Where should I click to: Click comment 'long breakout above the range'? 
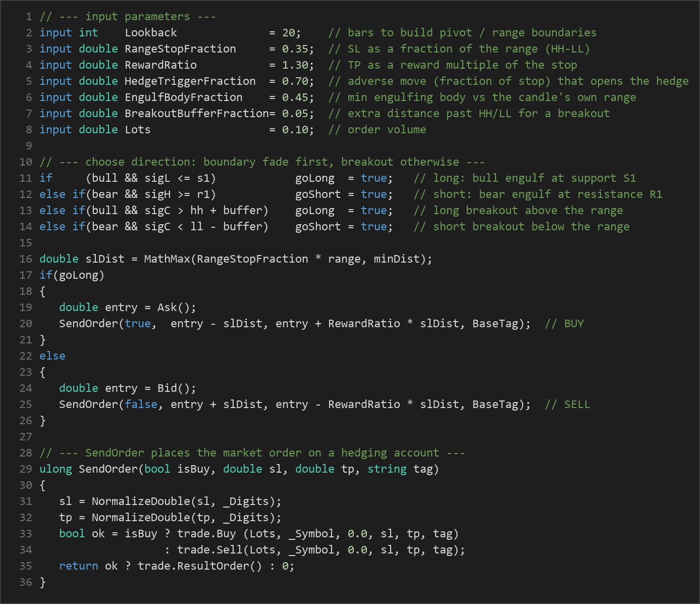click(x=518, y=211)
